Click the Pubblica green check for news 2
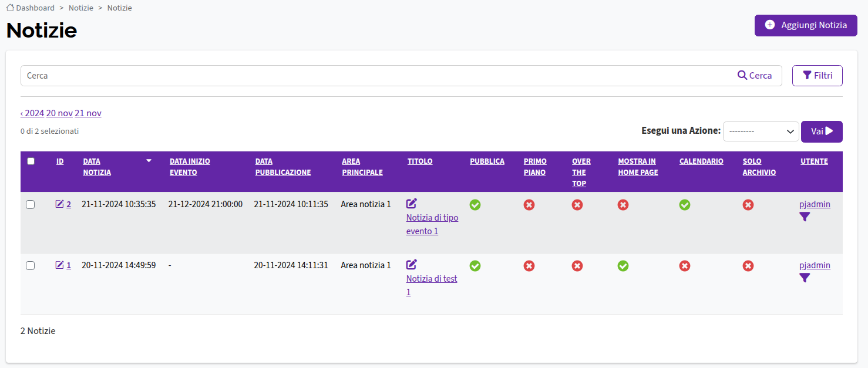 475,205
